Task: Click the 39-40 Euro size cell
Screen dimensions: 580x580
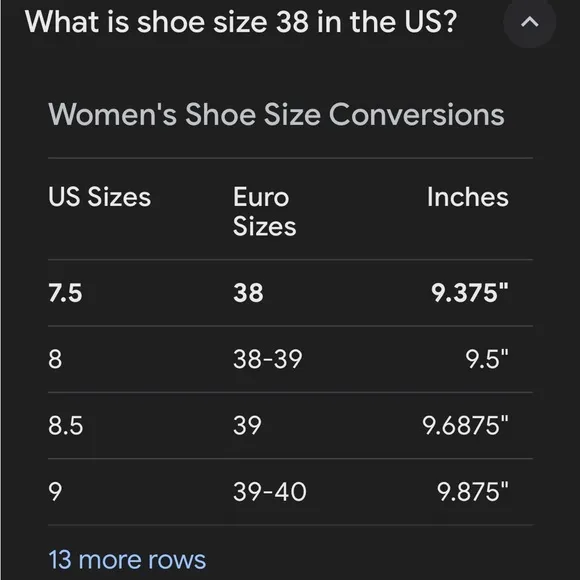Action: pyautogui.click(x=270, y=492)
